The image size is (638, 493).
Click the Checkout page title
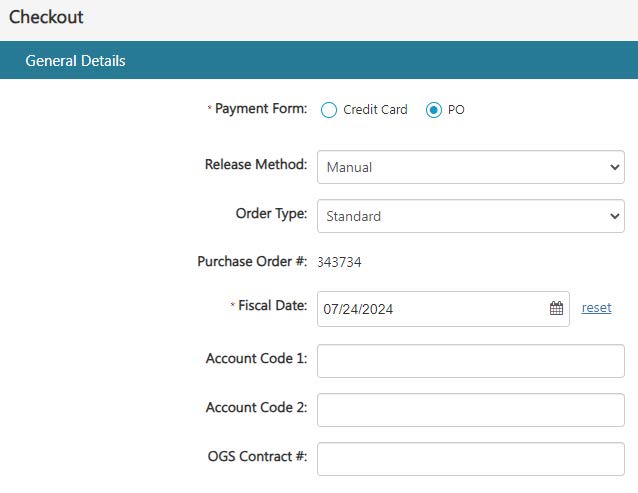(46, 18)
